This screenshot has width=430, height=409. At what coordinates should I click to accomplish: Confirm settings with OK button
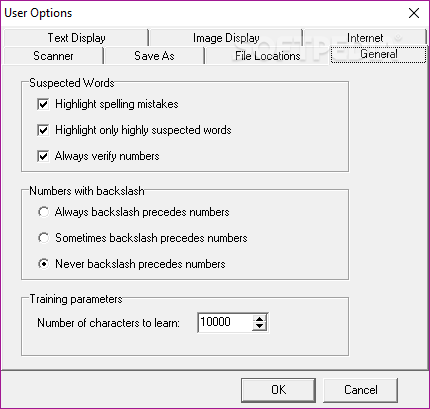pos(278,390)
